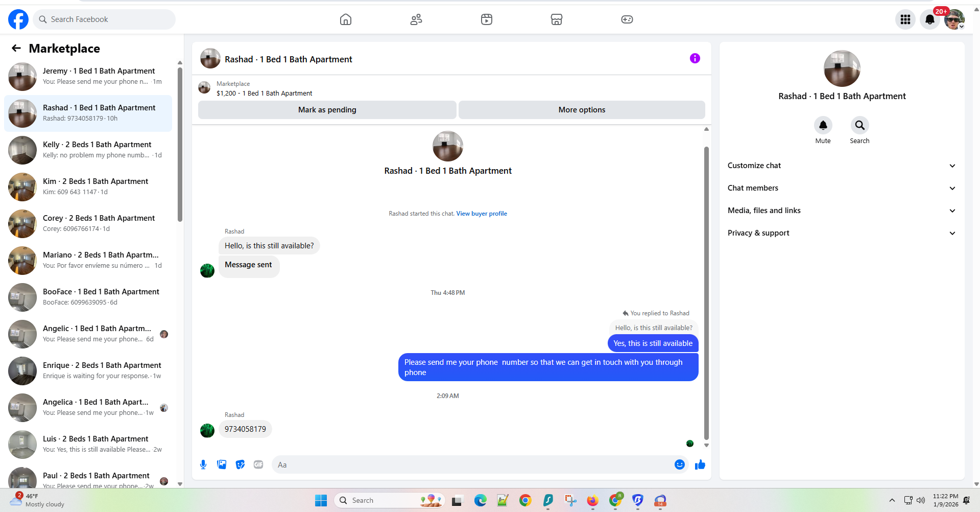Expand Chat members section
980x512 pixels.
coord(841,188)
